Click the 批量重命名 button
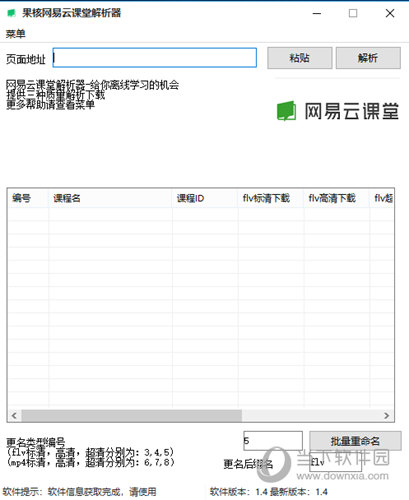The image size is (409, 500). [355, 441]
